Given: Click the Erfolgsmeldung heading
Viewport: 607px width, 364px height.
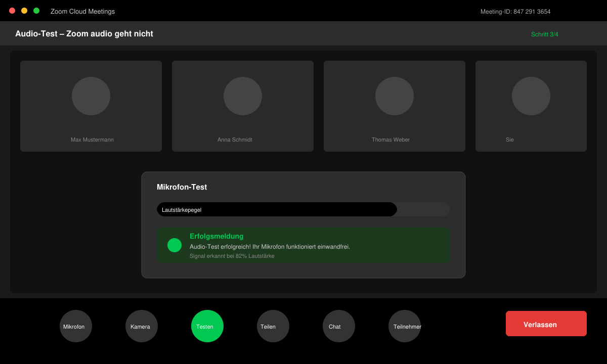Looking at the screenshot, I should coord(216,236).
